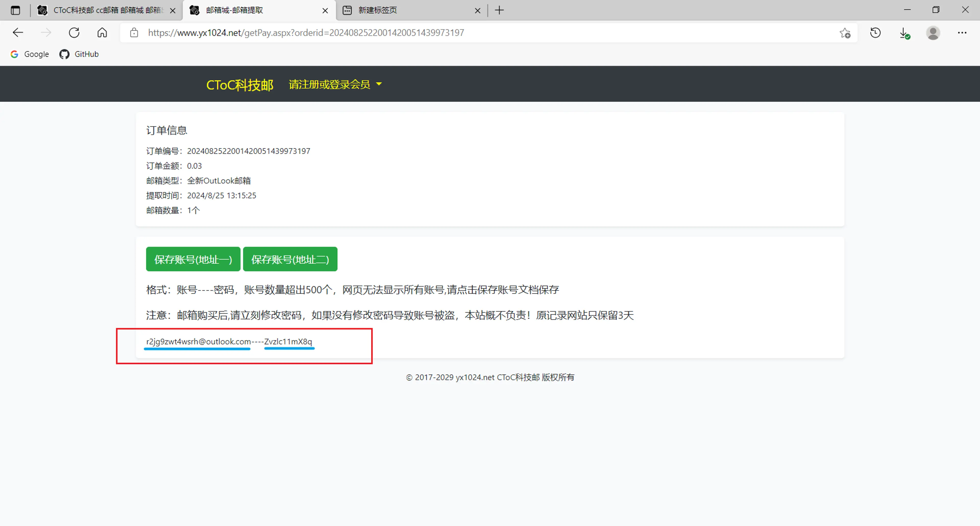
Task: View site security info via the lock icon
Action: [x=134, y=33]
